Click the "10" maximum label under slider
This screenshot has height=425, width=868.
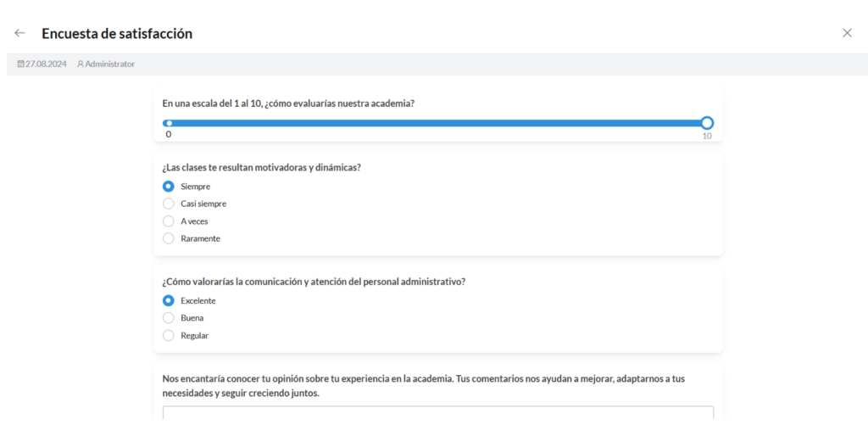tap(707, 136)
